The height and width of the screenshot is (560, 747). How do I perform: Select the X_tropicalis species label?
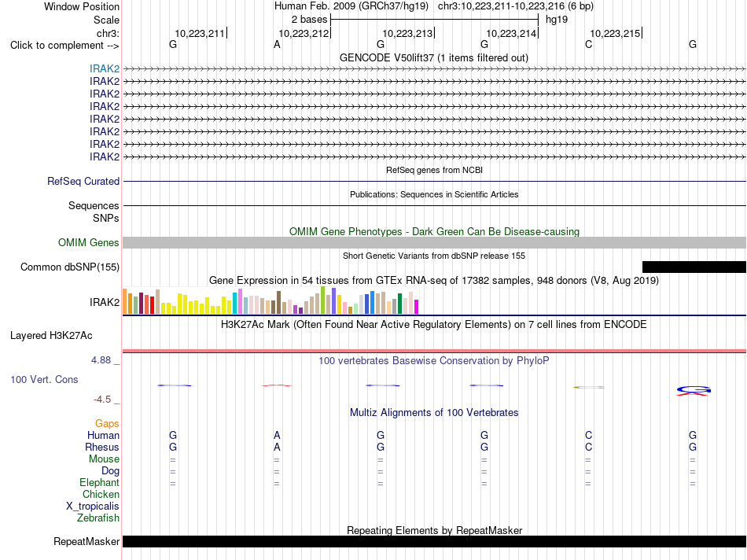93,507
